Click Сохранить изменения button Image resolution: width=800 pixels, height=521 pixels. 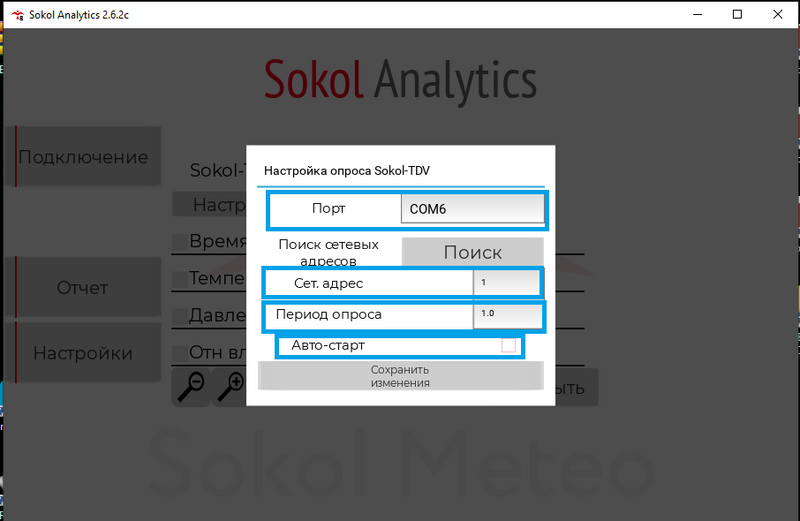[x=401, y=376]
